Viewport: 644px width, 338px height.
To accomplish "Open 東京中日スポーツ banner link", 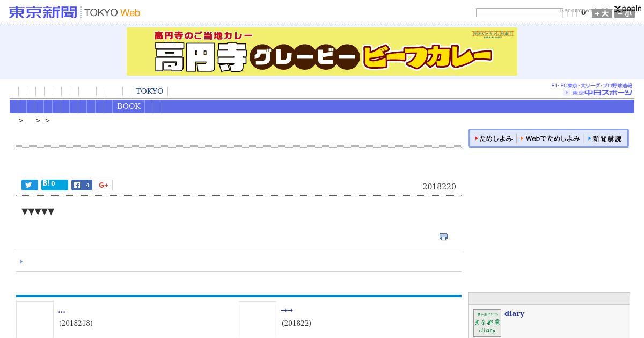I will pos(591,90).
